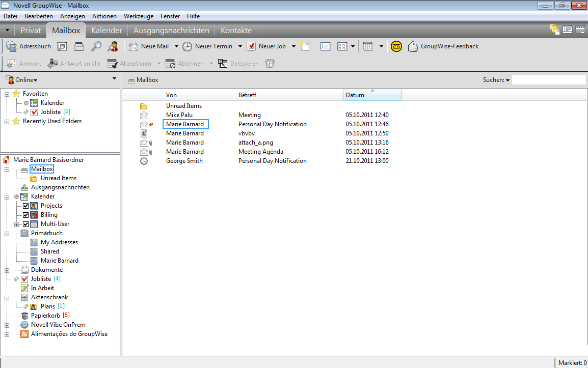Click the new note document icon
Image resolution: width=588 pixels, height=368 pixels.
(305, 46)
